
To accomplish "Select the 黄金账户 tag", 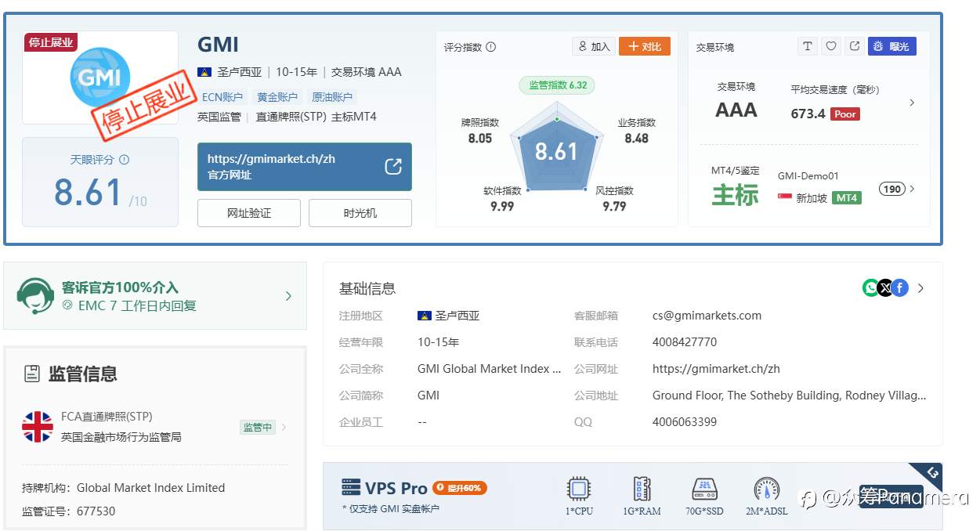I will [x=277, y=97].
